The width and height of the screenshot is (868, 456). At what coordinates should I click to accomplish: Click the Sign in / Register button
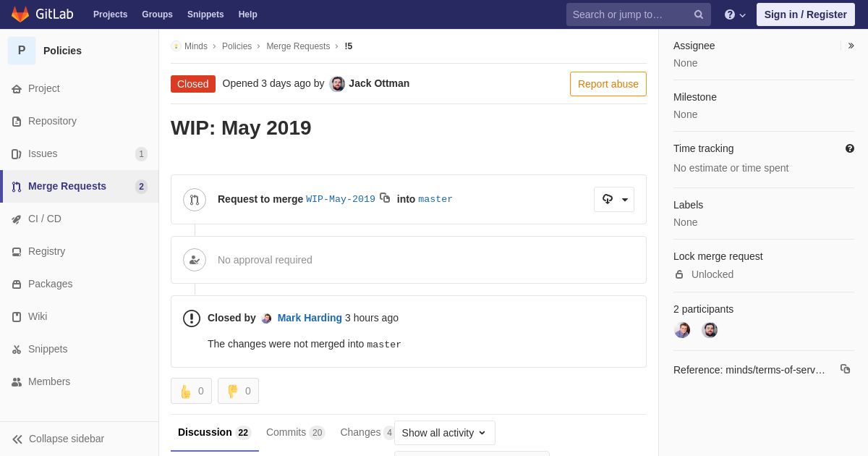805,14
